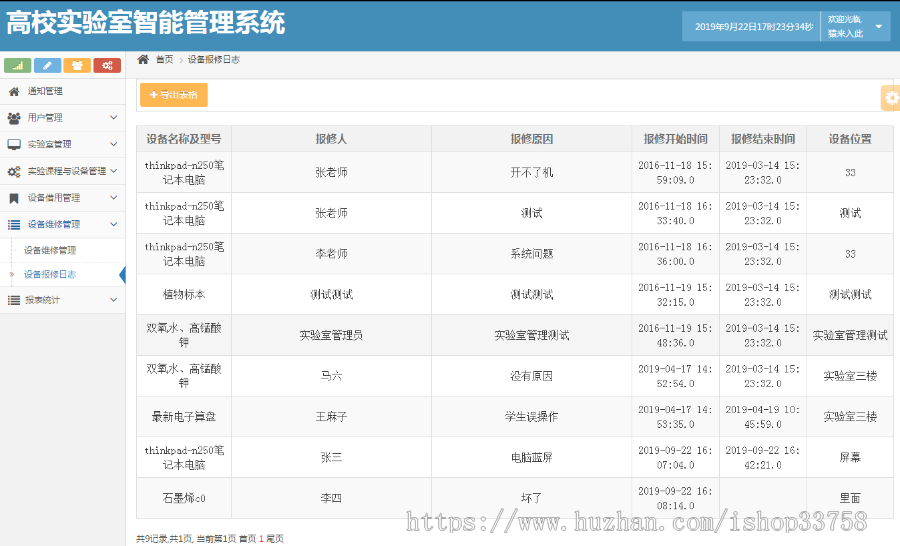
Task: Click the 用户管理 users icon
Action: 14,118
